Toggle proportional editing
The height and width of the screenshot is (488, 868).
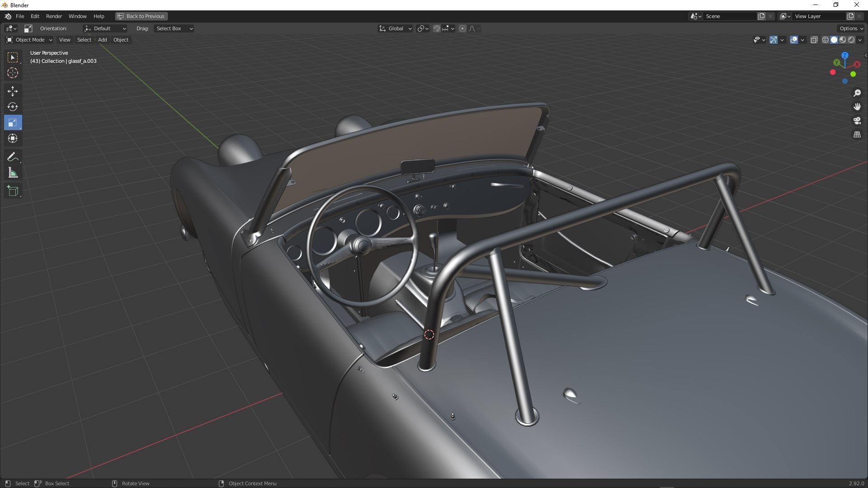tap(462, 28)
